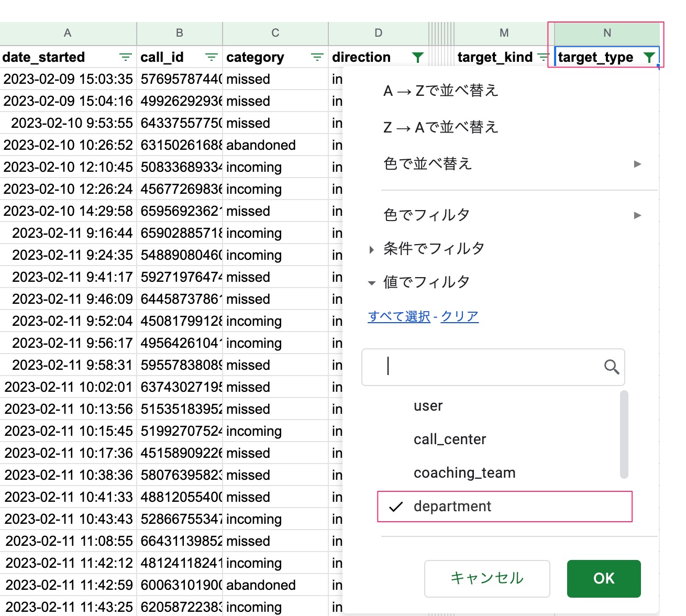
Task: Select cell 2023-02-11 11:42:59
Action: (x=68, y=585)
